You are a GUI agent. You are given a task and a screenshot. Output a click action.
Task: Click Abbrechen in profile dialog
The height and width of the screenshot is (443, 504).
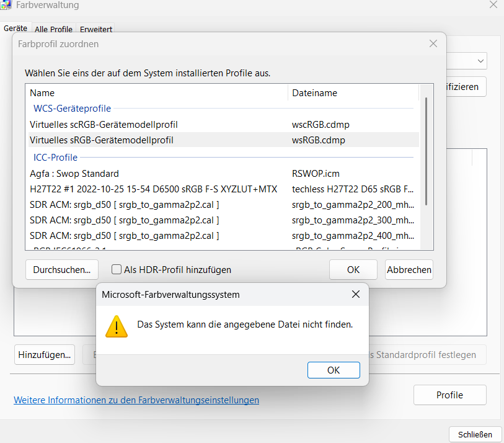409,270
